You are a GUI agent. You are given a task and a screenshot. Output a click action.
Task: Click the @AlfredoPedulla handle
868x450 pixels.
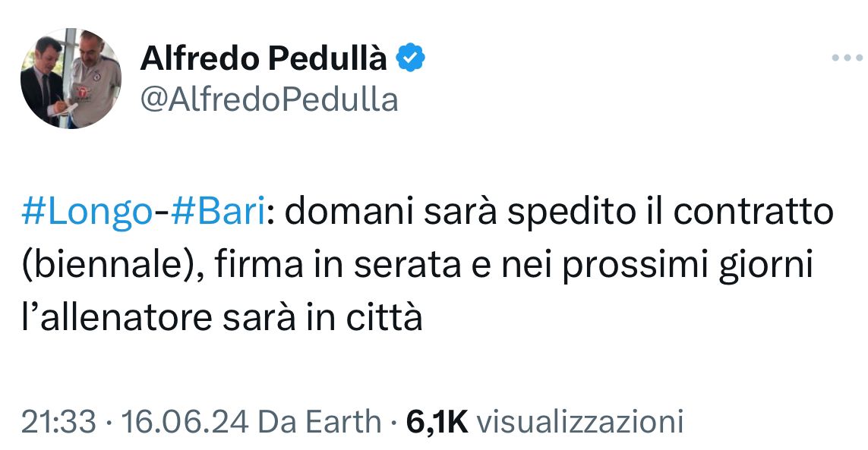(270, 99)
